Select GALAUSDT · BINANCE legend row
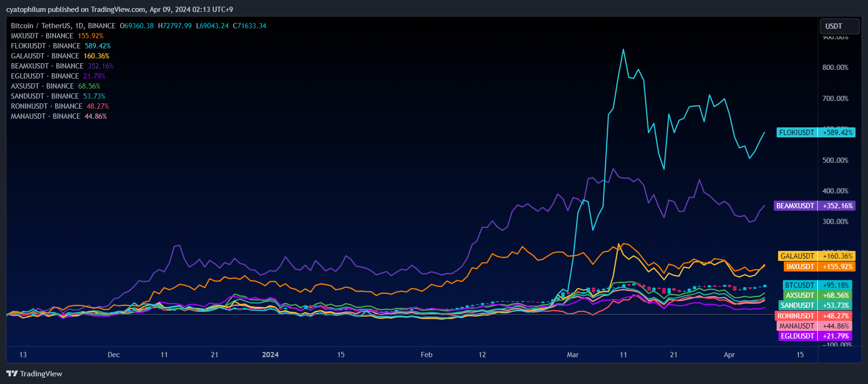This screenshot has width=868, height=384. pyautogui.click(x=60, y=56)
